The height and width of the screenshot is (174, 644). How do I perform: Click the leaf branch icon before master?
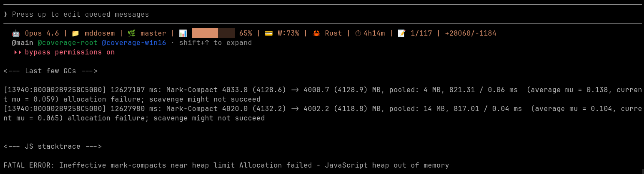[132, 33]
